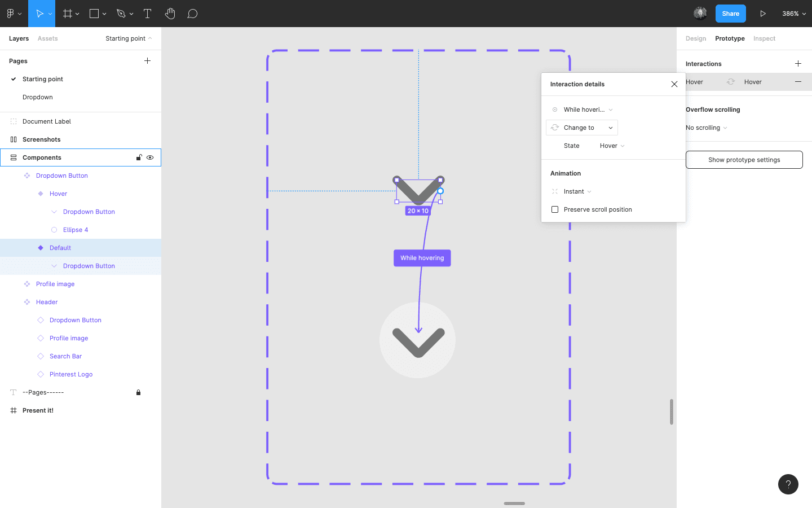Click Show prototype settings button
This screenshot has width=812, height=508.
744,160
